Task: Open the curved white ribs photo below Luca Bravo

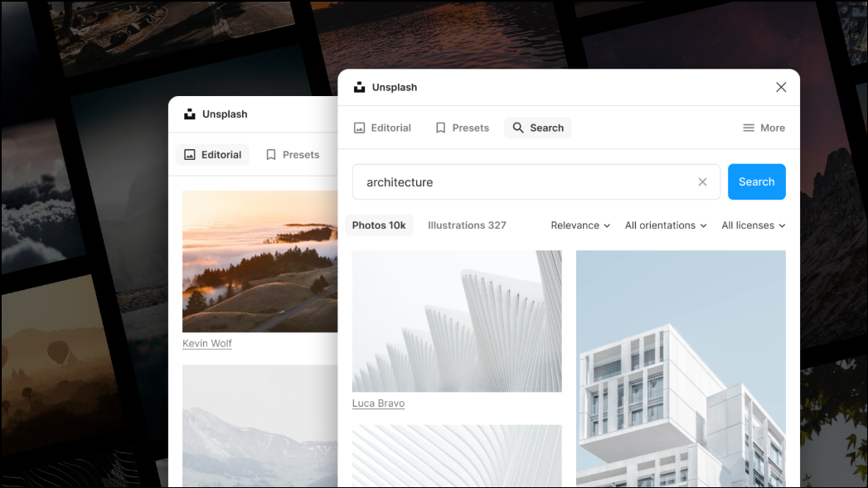Action: pos(457,456)
